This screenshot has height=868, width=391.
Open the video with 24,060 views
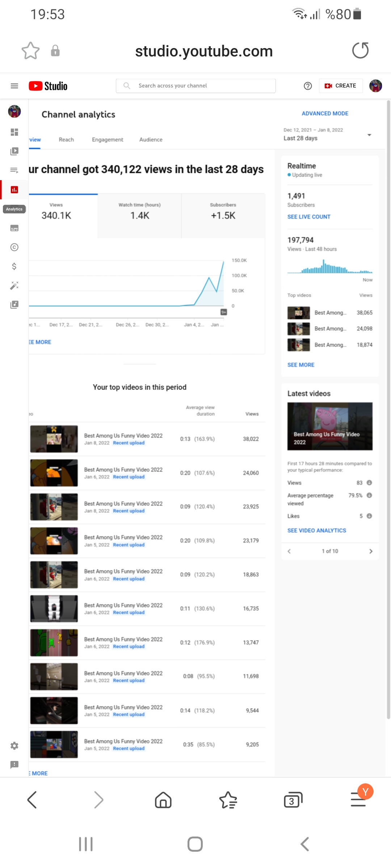[x=147, y=473]
